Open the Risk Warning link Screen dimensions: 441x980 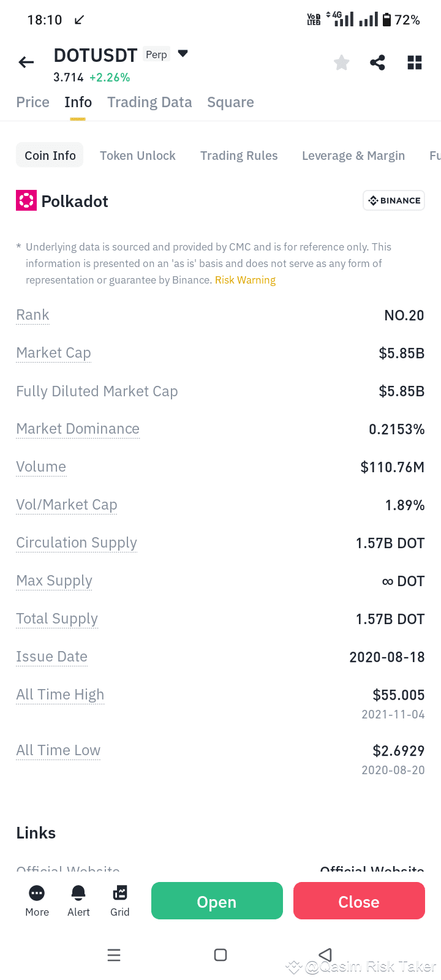245,280
